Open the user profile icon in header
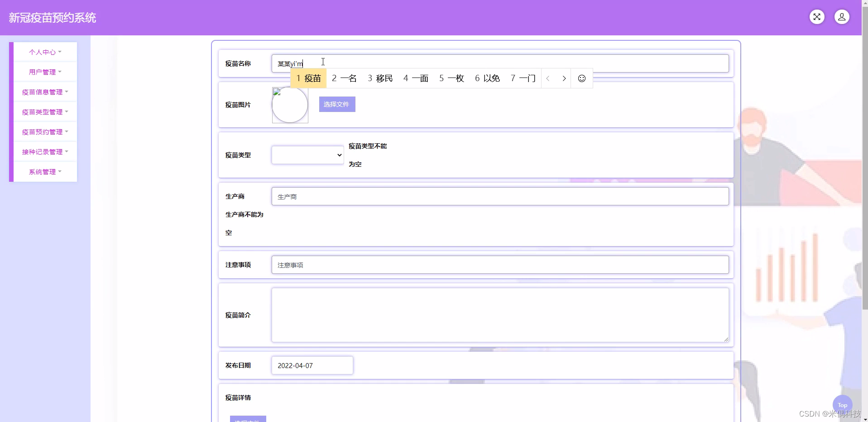 [842, 17]
